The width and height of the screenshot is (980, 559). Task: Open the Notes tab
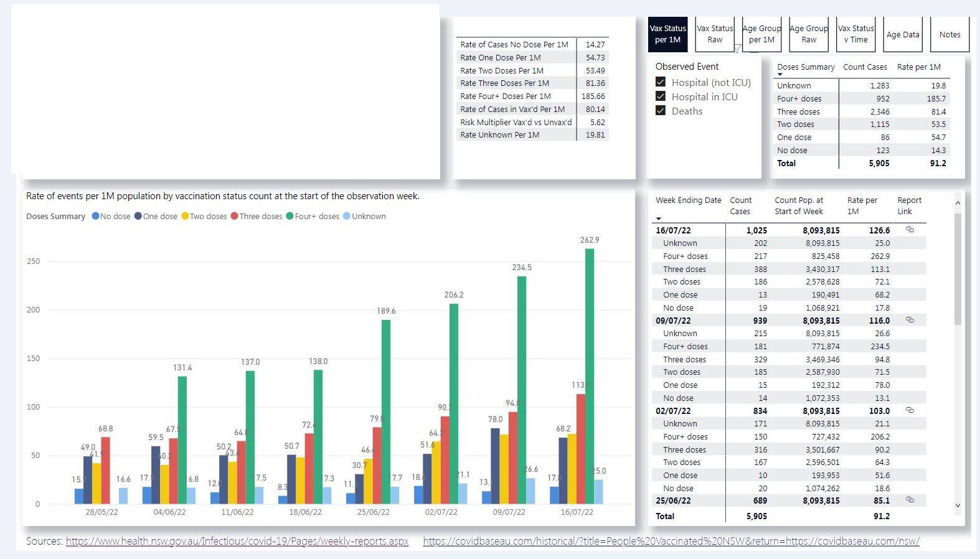pyautogui.click(x=949, y=34)
